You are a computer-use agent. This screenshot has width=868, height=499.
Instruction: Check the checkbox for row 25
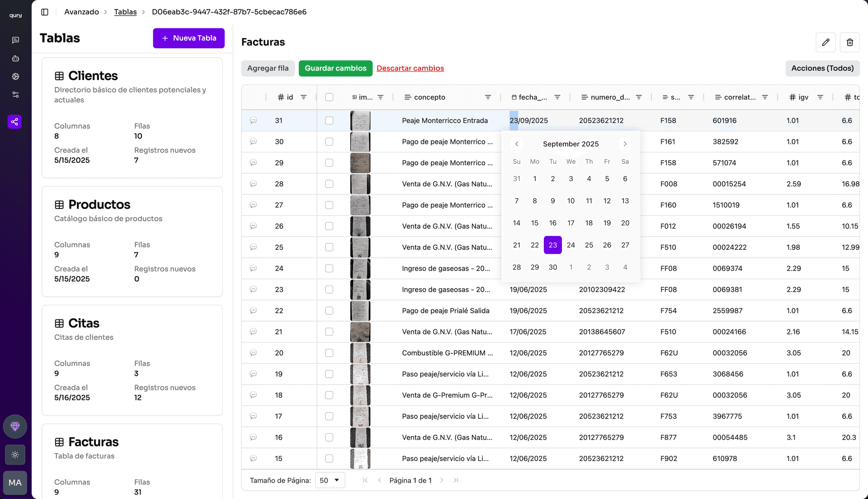click(x=329, y=247)
